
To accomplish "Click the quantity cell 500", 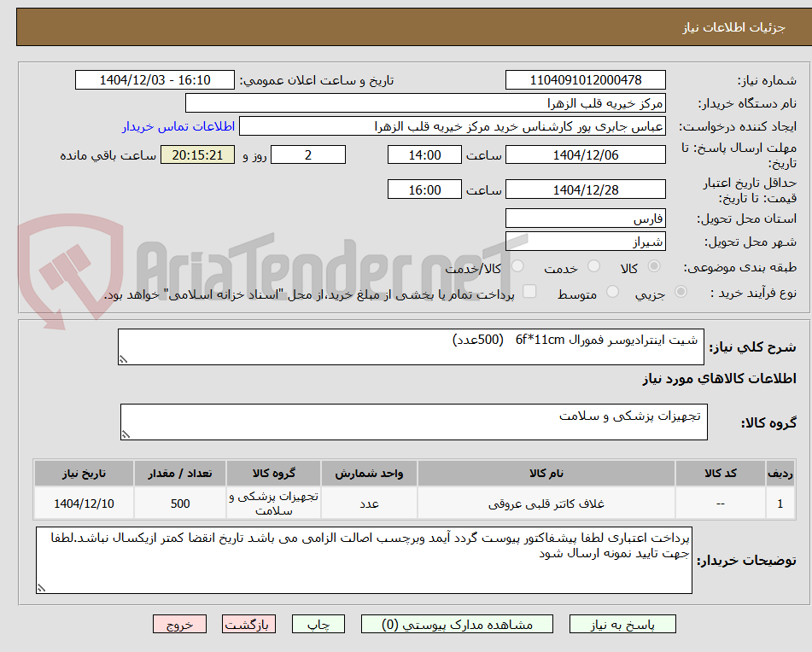I will click(179, 503).
